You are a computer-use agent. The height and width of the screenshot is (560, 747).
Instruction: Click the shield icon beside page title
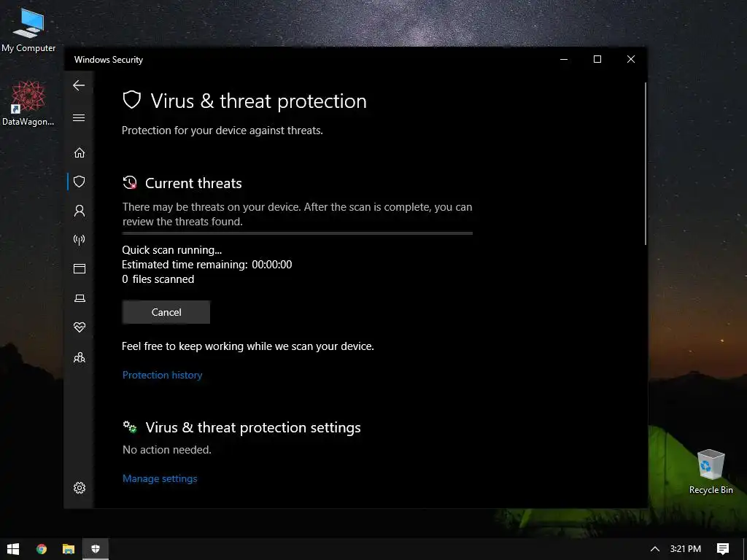pos(132,100)
